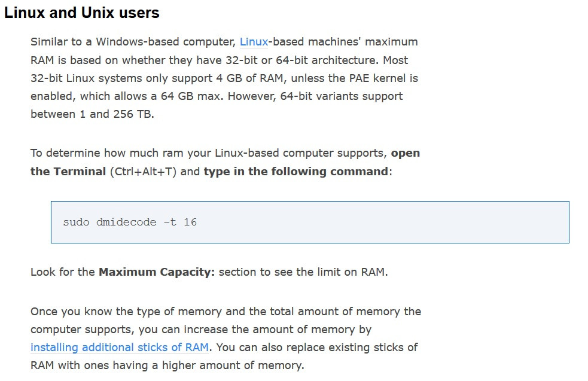588x381 pixels.
Task: Follow the installing additional sticks of RAM link
Action: coord(120,348)
